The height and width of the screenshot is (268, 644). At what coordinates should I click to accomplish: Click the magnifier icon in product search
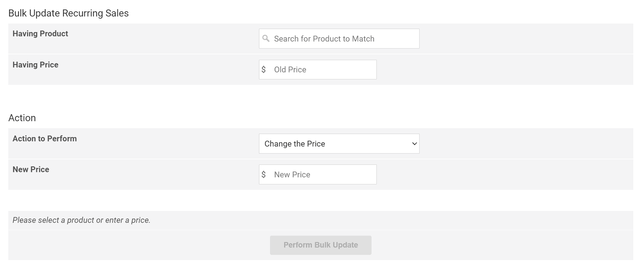tap(266, 38)
